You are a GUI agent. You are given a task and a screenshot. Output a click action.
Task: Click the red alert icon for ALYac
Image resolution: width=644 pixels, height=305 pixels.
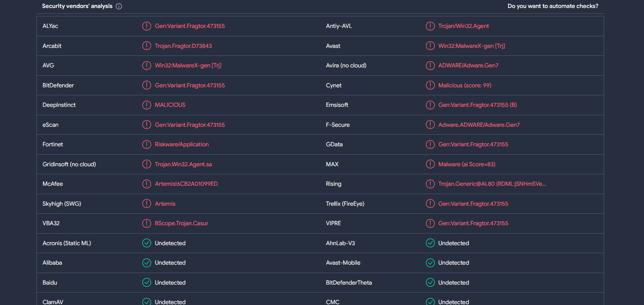click(x=146, y=26)
